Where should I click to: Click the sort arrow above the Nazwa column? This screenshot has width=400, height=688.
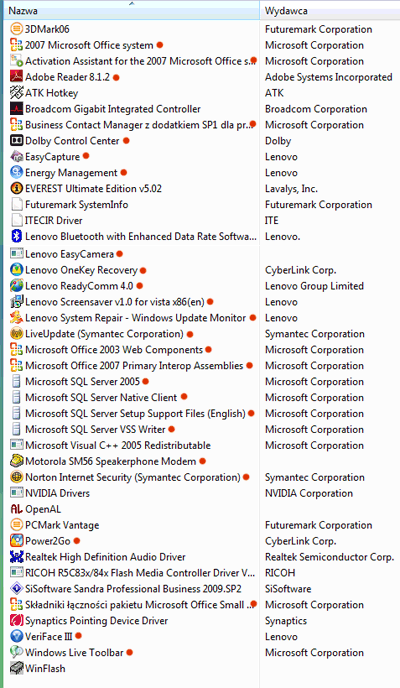coord(132,4)
